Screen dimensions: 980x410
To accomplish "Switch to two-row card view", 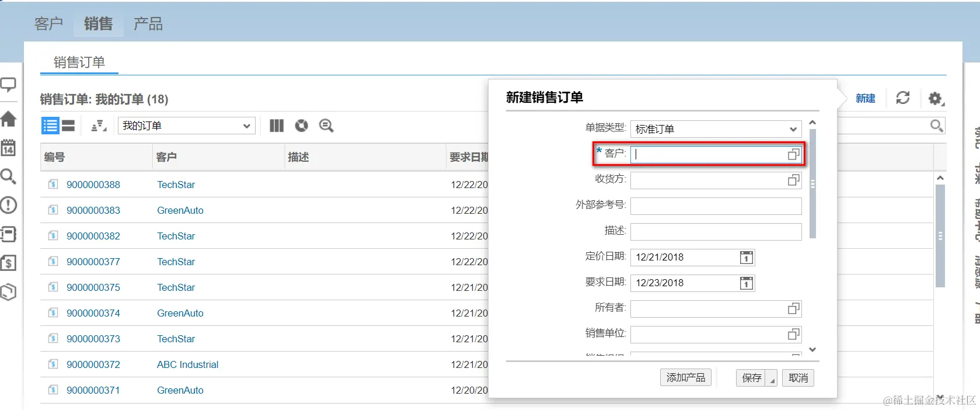I will coord(68,126).
